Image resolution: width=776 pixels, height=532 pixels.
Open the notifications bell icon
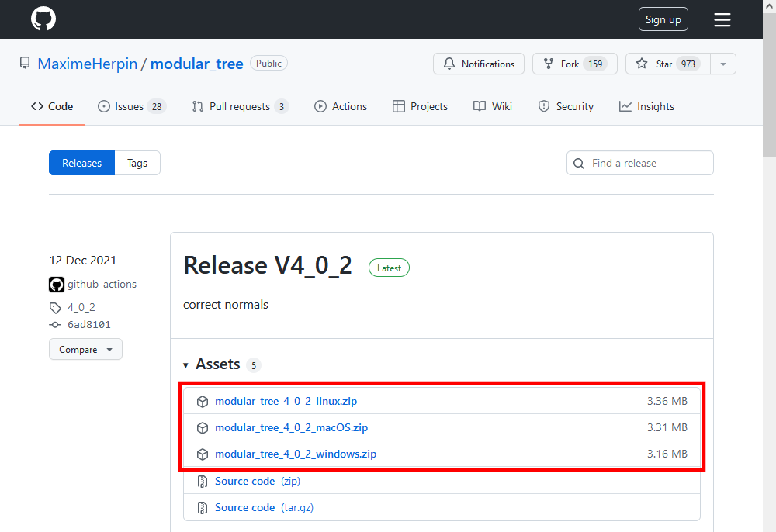point(450,64)
